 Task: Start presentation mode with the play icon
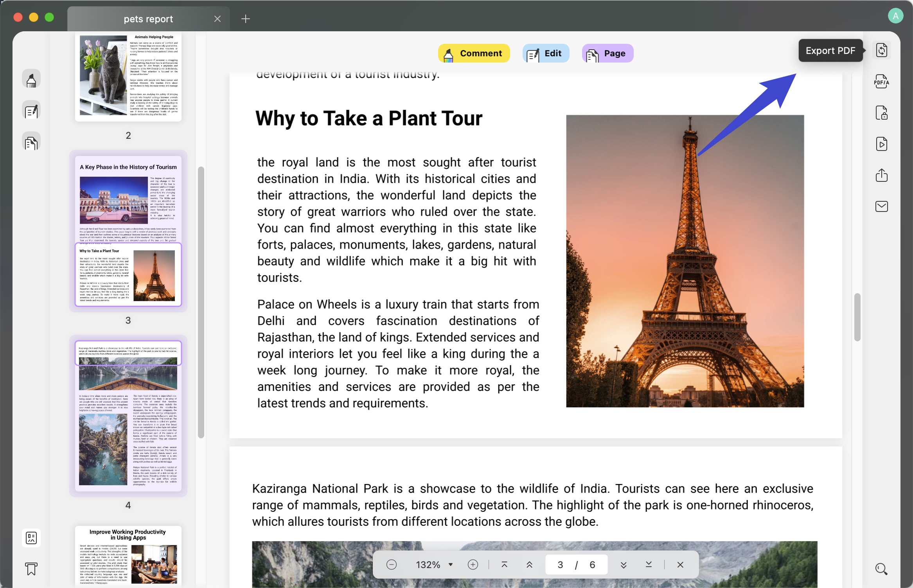(x=881, y=144)
